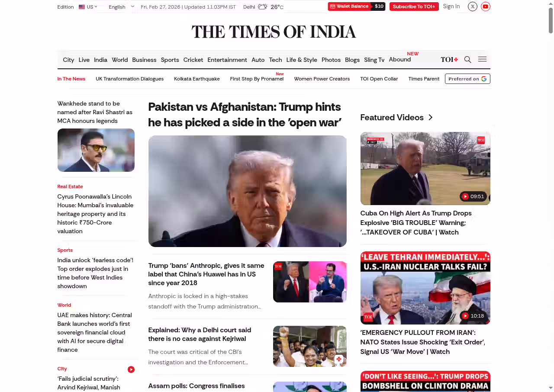Expand Featured Videos chevron arrow
The height and width of the screenshot is (392, 554).
(x=430, y=117)
